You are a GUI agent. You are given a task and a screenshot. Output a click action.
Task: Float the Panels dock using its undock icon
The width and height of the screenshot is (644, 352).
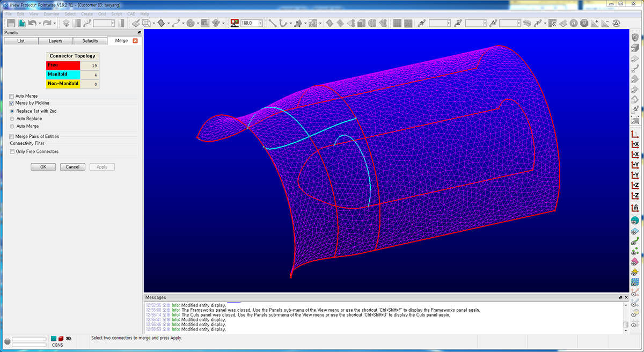[139, 33]
